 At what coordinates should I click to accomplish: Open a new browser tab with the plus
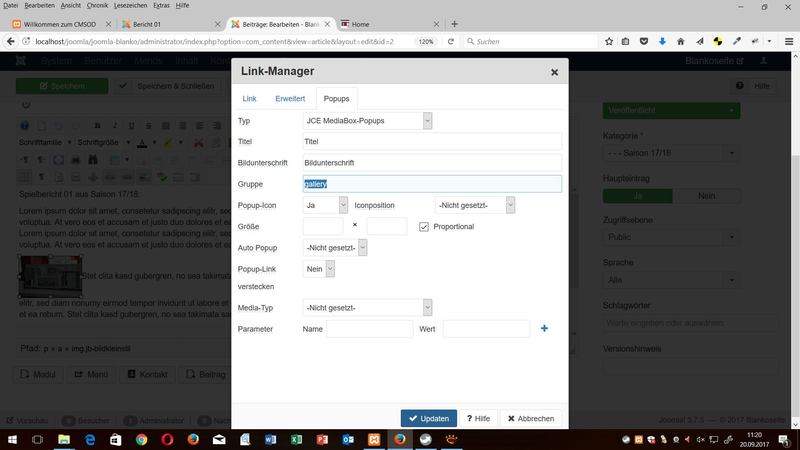tap(454, 24)
